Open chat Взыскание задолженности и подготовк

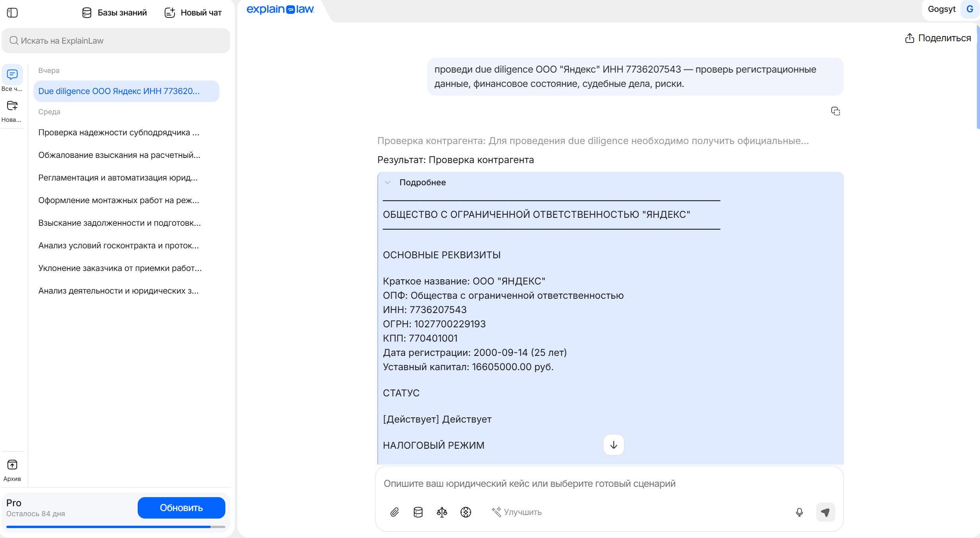coord(127,223)
